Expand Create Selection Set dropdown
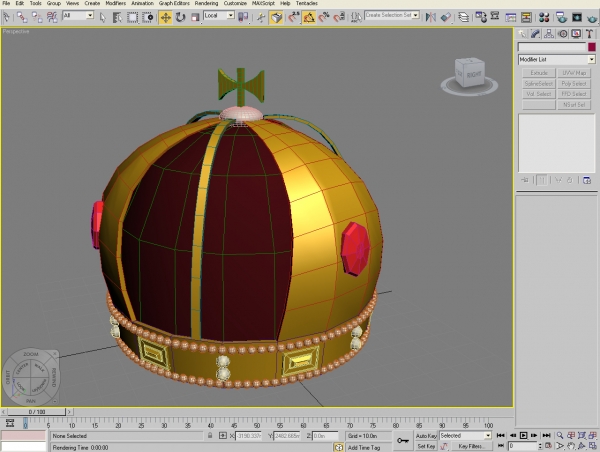The height and width of the screenshot is (452, 600). [416, 15]
